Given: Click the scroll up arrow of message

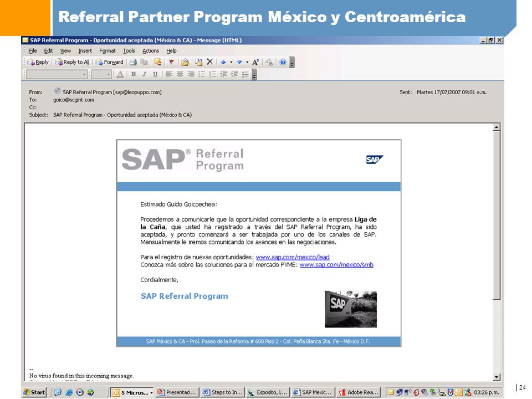Looking at the screenshot, I should click(497, 127).
